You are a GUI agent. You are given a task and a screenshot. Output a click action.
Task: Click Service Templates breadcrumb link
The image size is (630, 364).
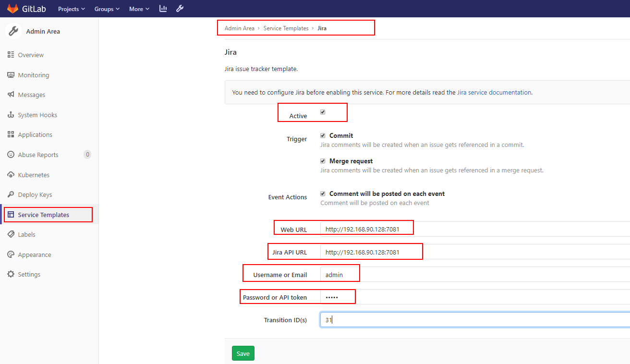[x=286, y=28]
